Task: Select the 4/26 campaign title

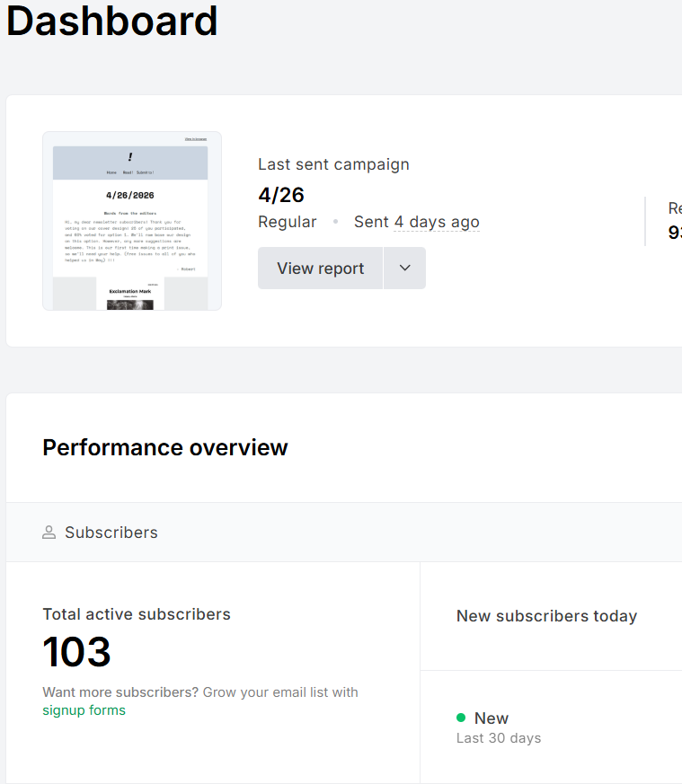Action: [281, 195]
